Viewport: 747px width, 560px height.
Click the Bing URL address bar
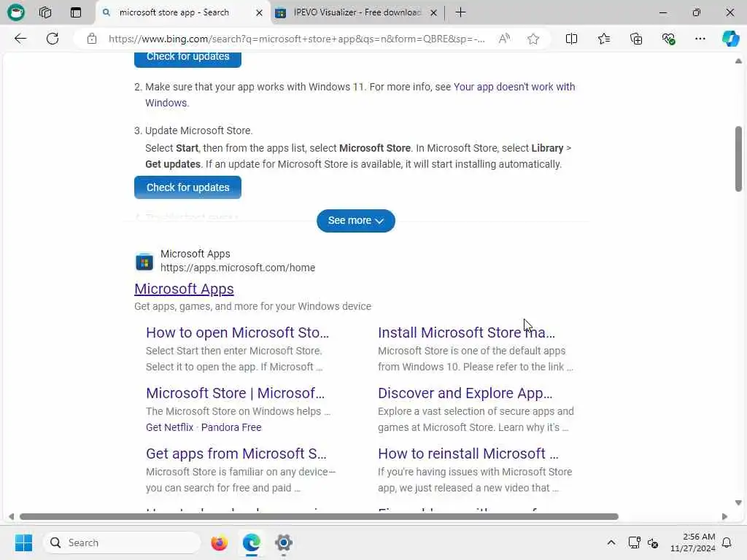[x=296, y=39]
